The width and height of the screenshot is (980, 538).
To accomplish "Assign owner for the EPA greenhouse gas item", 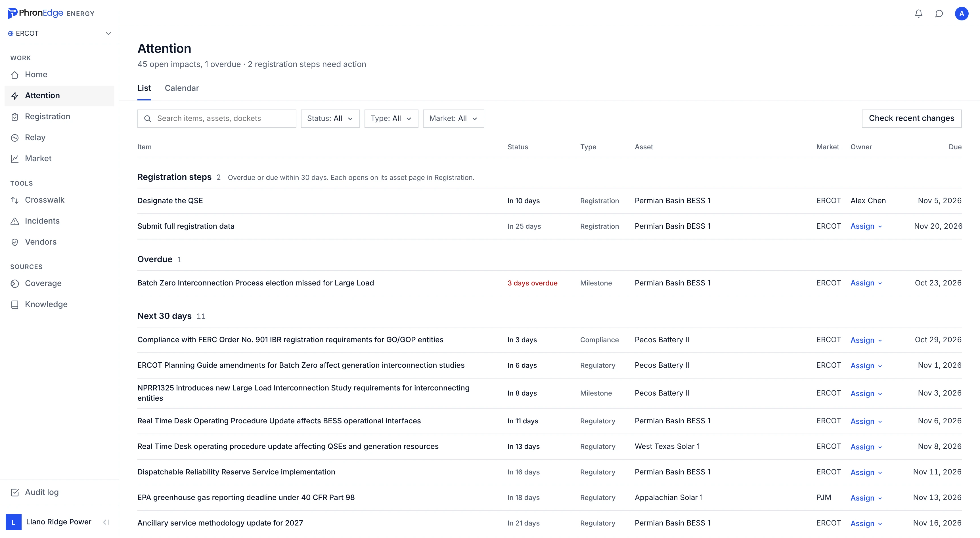I will pyautogui.click(x=866, y=498).
